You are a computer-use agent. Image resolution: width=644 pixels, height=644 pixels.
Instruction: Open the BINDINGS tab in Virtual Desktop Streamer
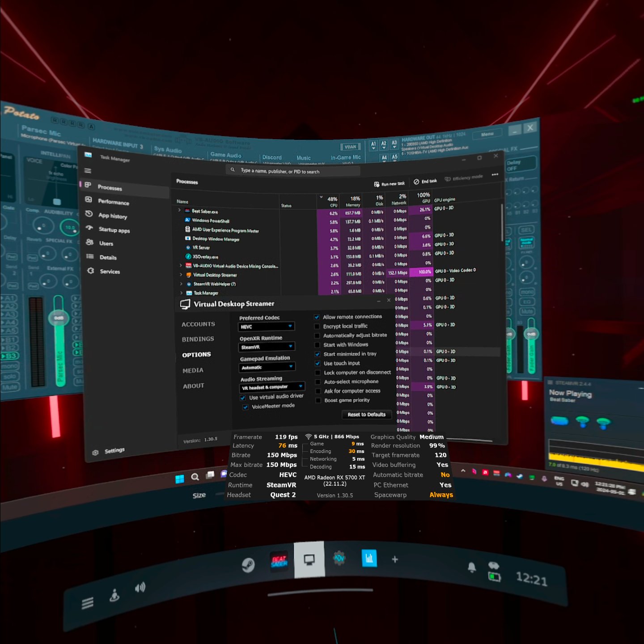tap(198, 339)
